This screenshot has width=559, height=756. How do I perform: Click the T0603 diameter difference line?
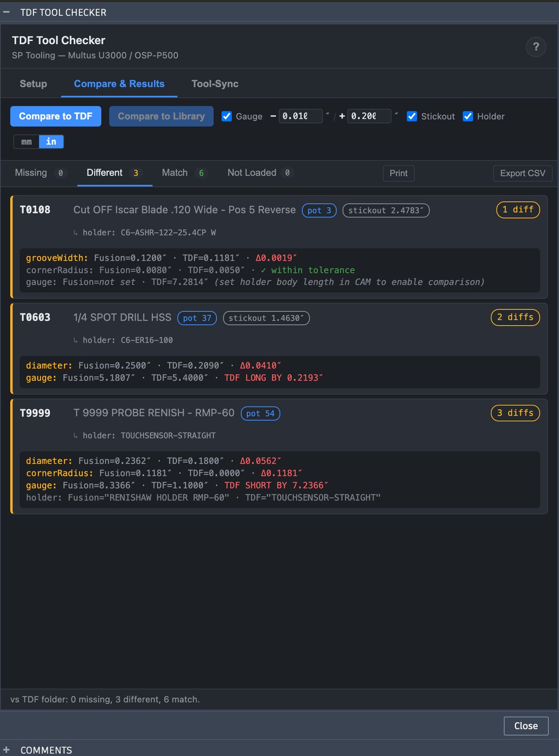[x=153, y=366]
